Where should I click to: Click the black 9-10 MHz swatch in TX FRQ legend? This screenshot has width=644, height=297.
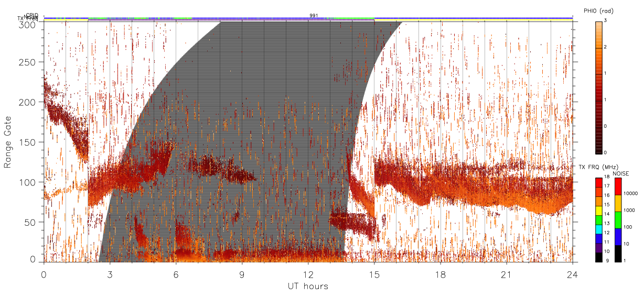click(598, 257)
